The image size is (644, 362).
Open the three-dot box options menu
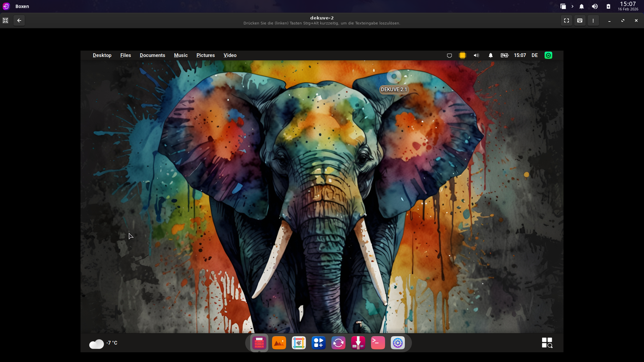[x=593, y=20]
